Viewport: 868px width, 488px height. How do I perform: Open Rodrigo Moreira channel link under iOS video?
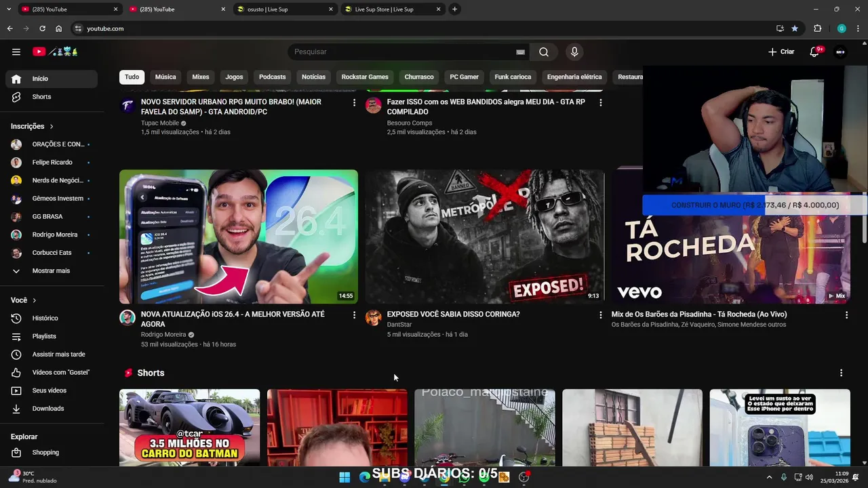coord(163,335)
